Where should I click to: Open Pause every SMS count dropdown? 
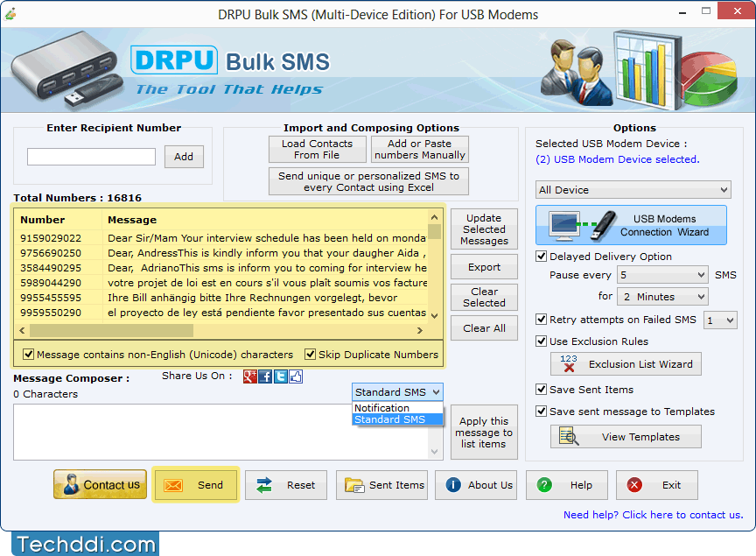tap(662, 275)
